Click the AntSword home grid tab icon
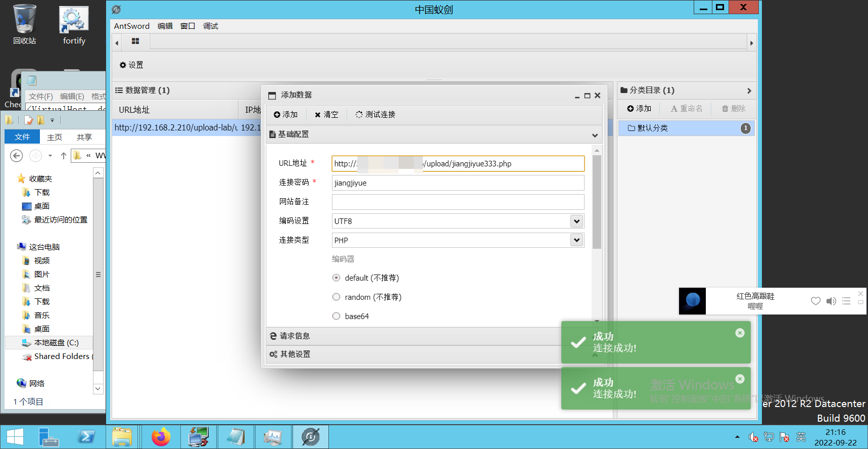The image size is (868, 449). [x=135, y=41]
